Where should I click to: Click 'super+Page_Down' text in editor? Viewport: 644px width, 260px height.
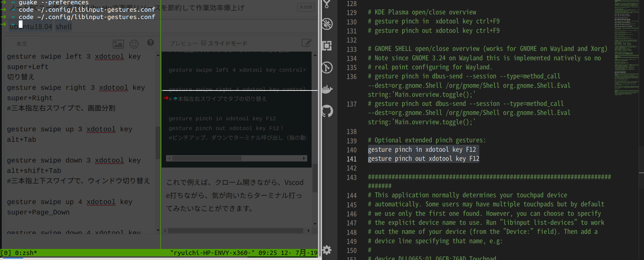coord(38,212)
